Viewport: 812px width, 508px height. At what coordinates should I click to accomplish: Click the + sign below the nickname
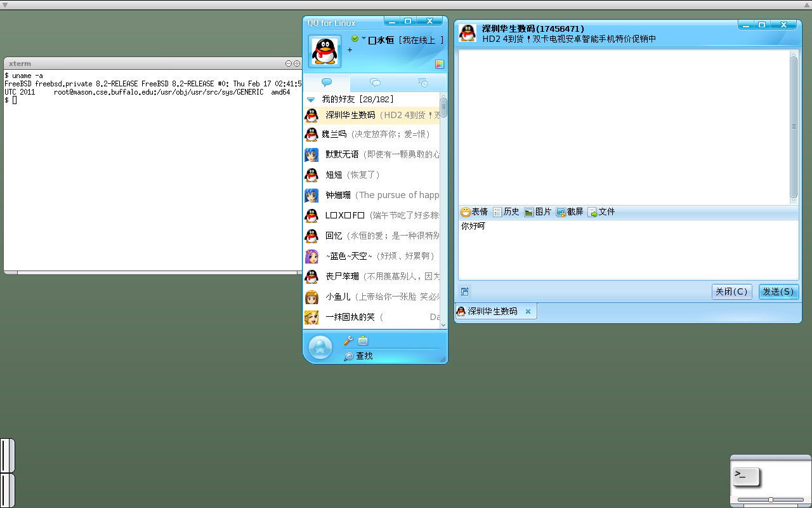click(x=350, y=50)
